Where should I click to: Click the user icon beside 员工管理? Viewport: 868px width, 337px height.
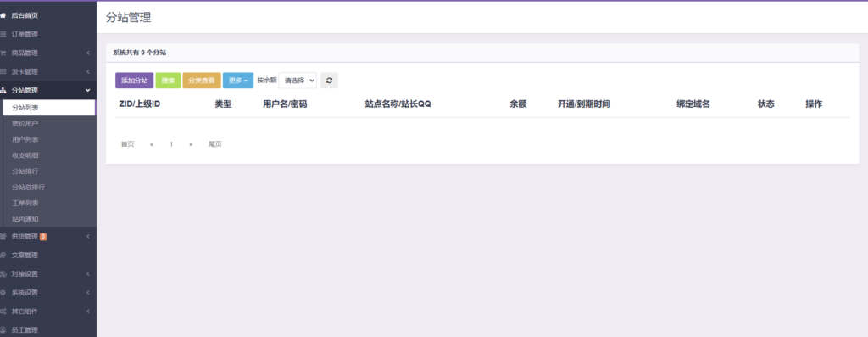[x=3, y=330]
